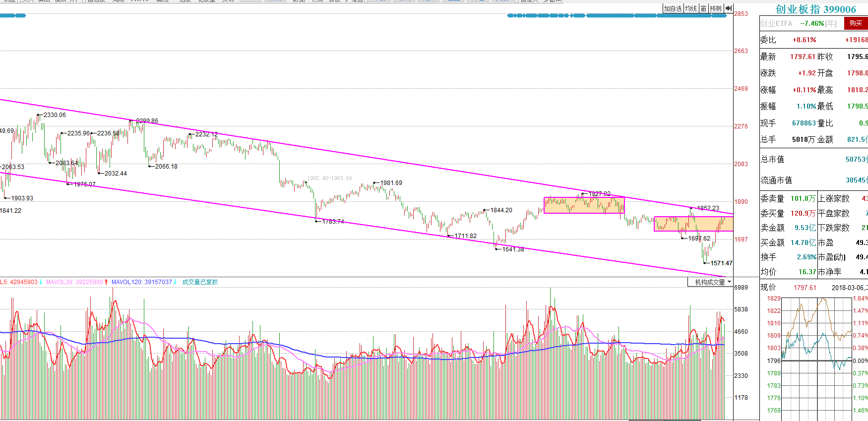
Task: Click the 1844.20 price label
Action: pos(501,210)
